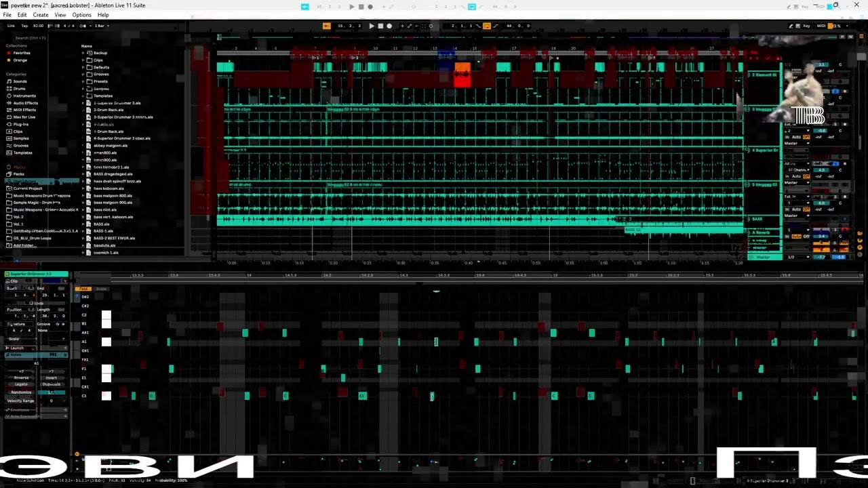Open the Options menu
The height and width of the screenshot is (488, 868).
pyautogui.click(x=81, y=15)
